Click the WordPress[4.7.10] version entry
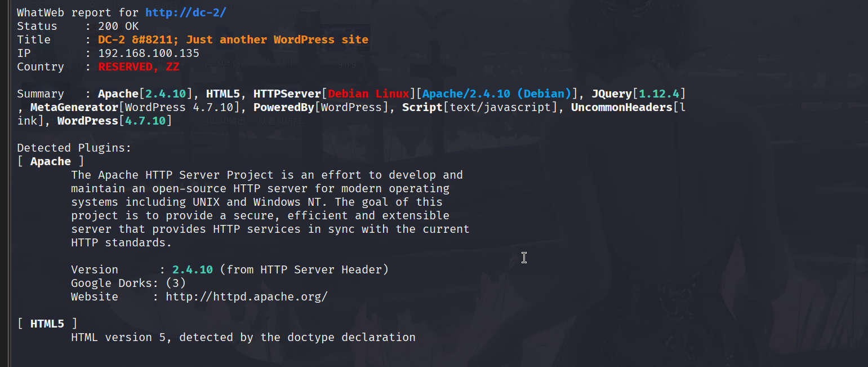 point(115,121)
